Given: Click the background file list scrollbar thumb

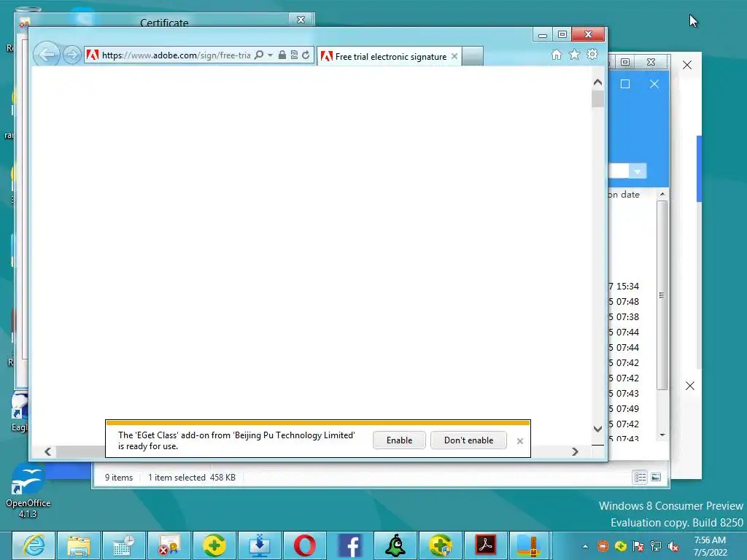Looking at the screenshot, I should 662,295.
